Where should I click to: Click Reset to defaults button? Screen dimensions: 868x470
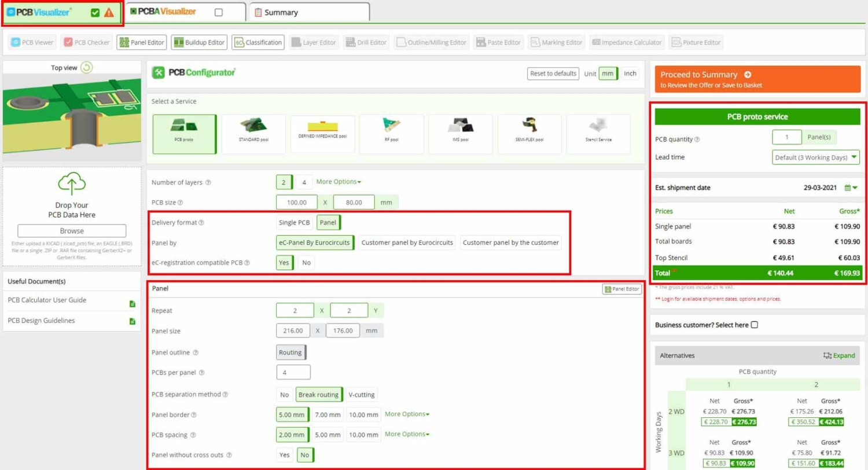point(553,74)
